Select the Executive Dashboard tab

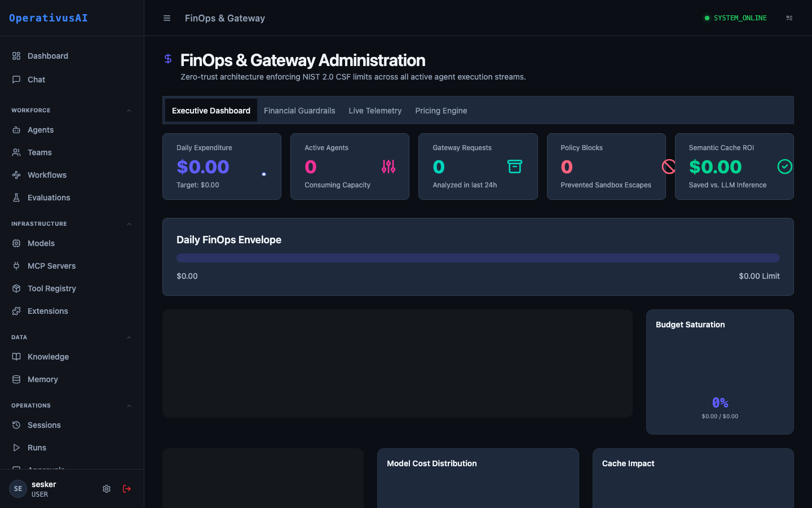pos(211,111)
